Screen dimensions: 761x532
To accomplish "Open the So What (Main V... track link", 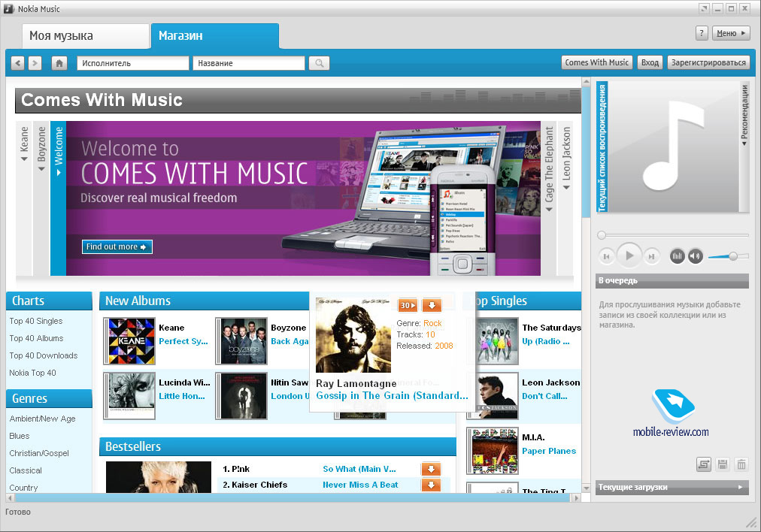I will [359, 469].
